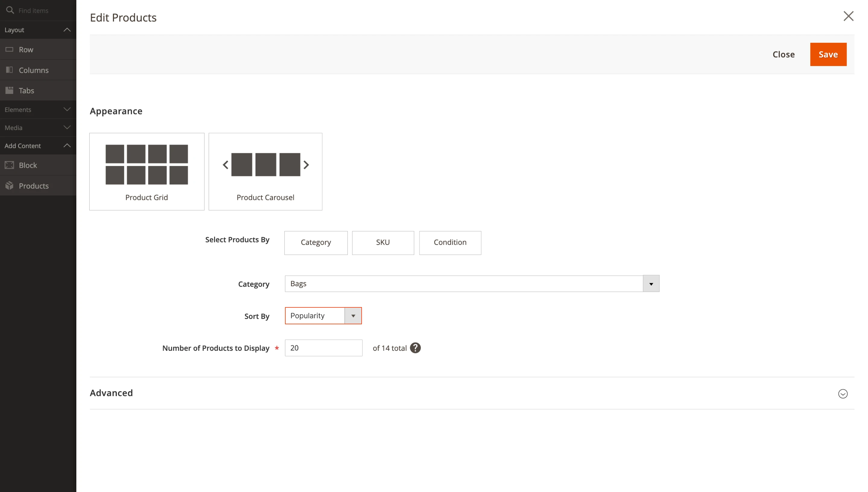Screen dimensions: 868x492
Task: Choose the Product Carousel appearance
Action: 265,171
